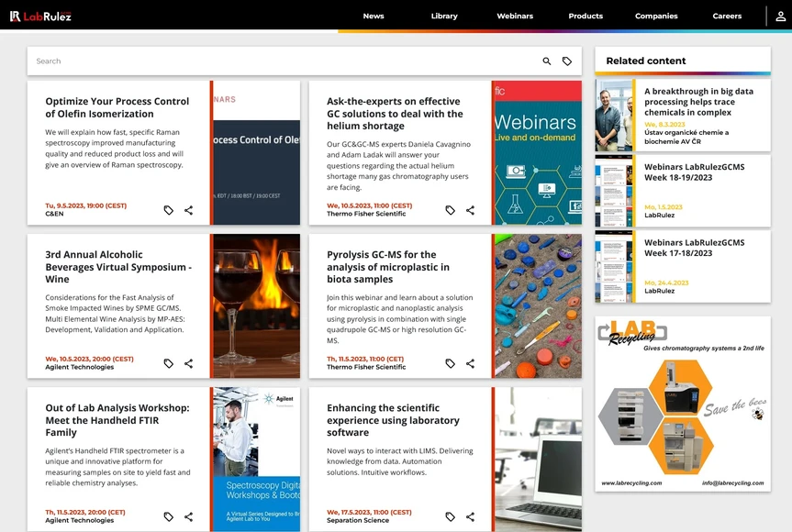Share the Alcoholic Beverages Symposium card
The width and height of the screenshot is (792, 532).
pyautogui.click(x=188, y=363)
